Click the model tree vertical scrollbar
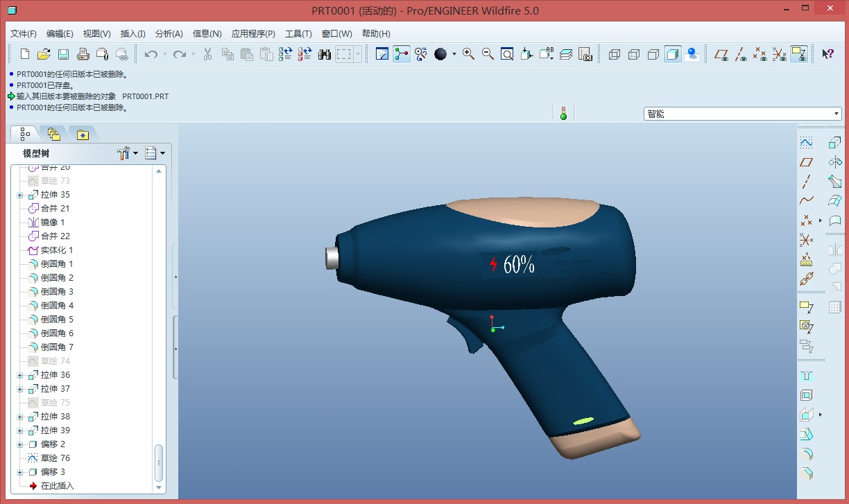 pyautogui.click(x=160, y=463)
